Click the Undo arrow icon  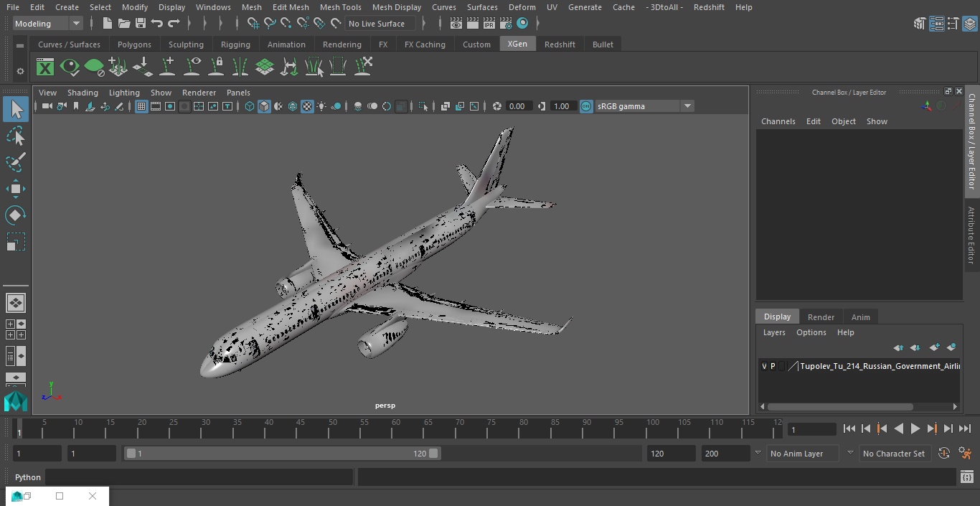point(157,24)
